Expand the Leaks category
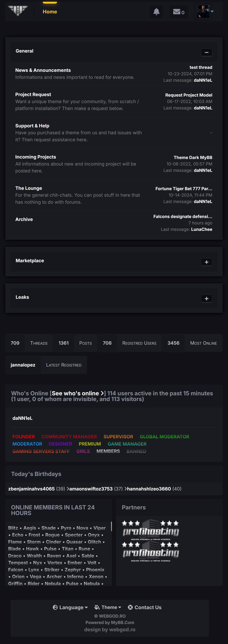Viewport: 228px width, 644px height. (207, 299)
